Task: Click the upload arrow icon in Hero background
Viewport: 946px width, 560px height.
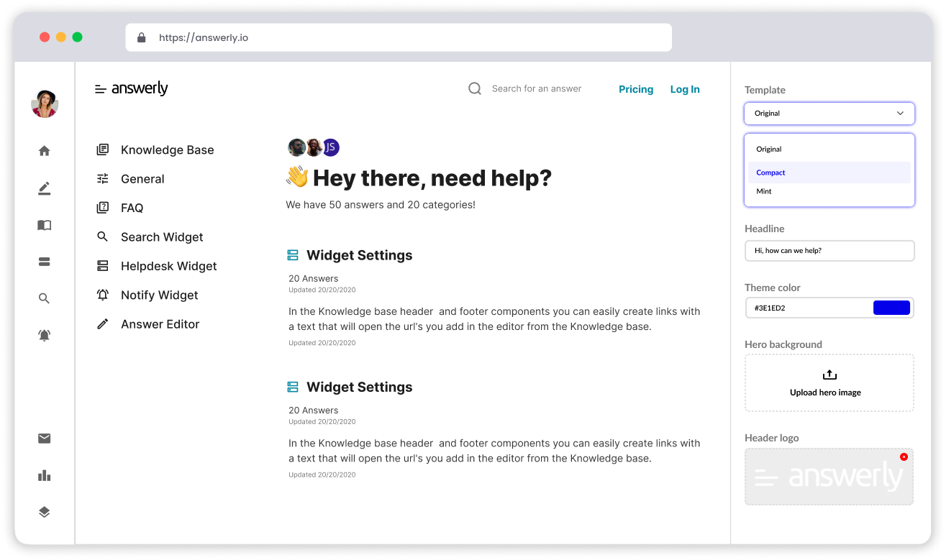Action: click(829, 375)
